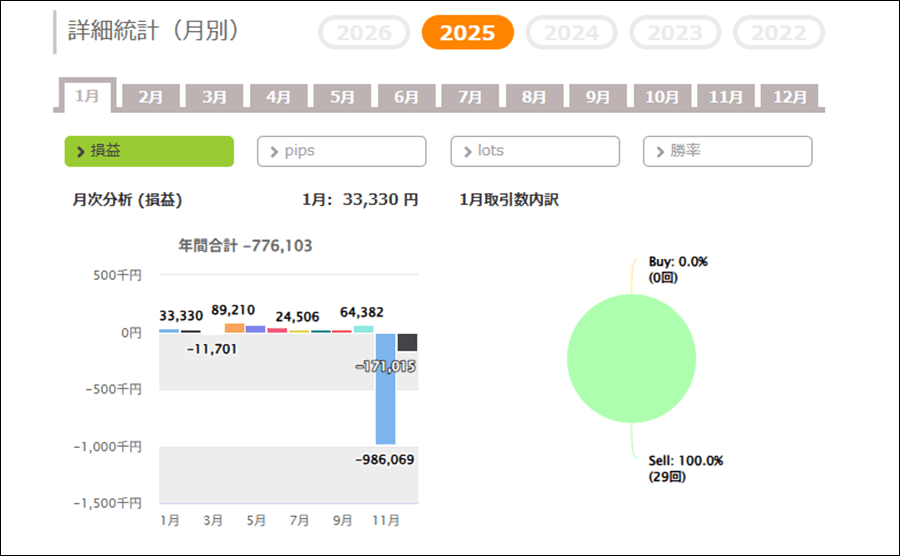Switch to the 2月 tab
The height and width of the screenshot is (556, 900).
click(151, 97)
